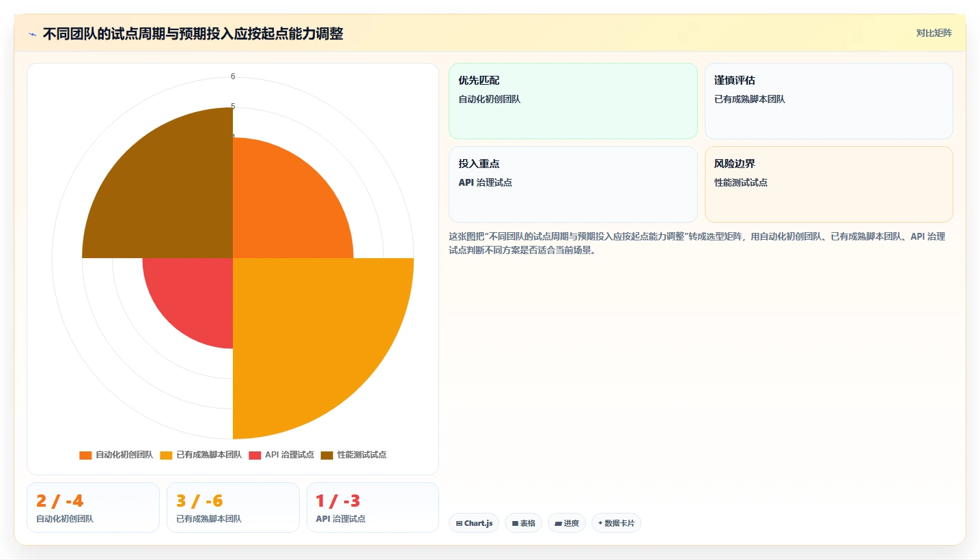Click the radial axis label 6
The image size is (980, 560).
[x=233, y=76]
